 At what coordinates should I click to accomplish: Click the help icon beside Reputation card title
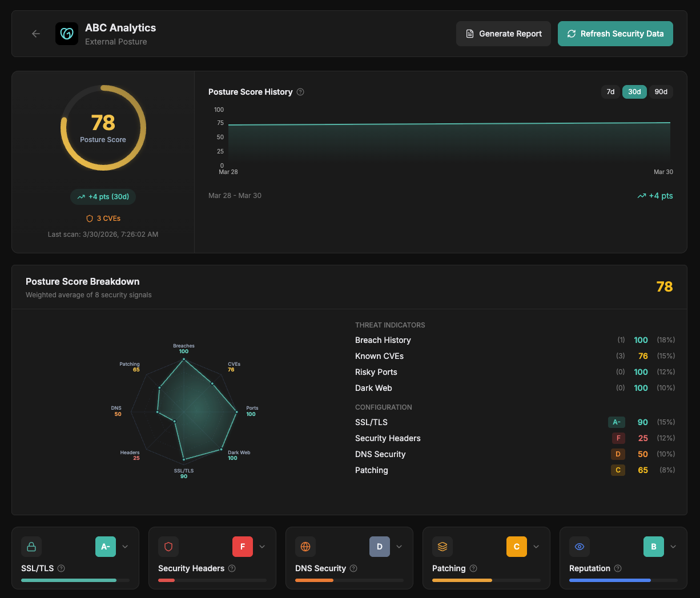[x=618, y=568]
